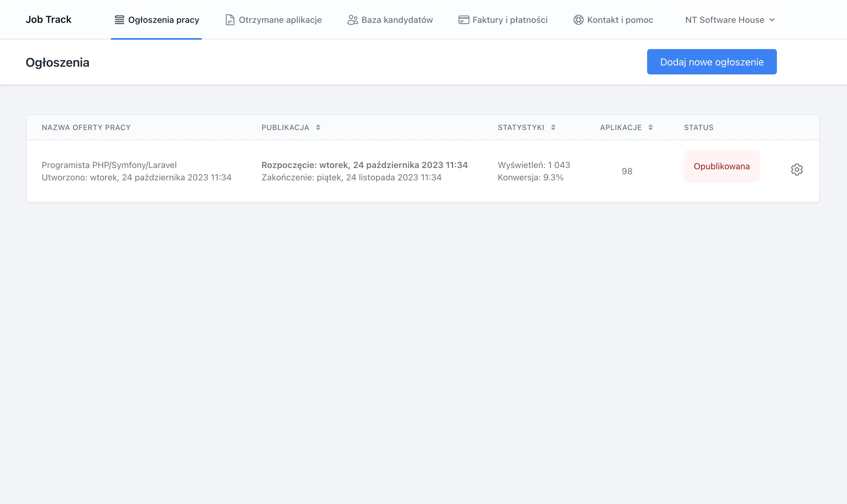Select the Zakończenie date text
The image size is (847, 504).
(351, 178)
